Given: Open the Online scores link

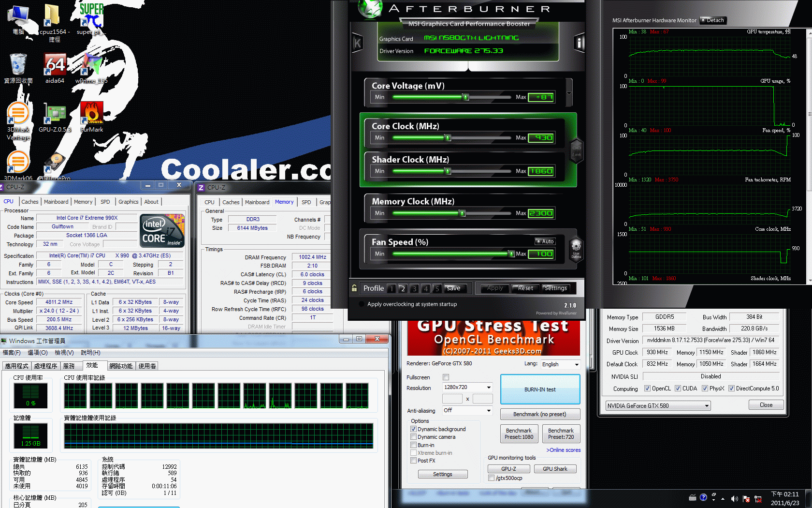Looking at the screenshot, I should 563,450.
